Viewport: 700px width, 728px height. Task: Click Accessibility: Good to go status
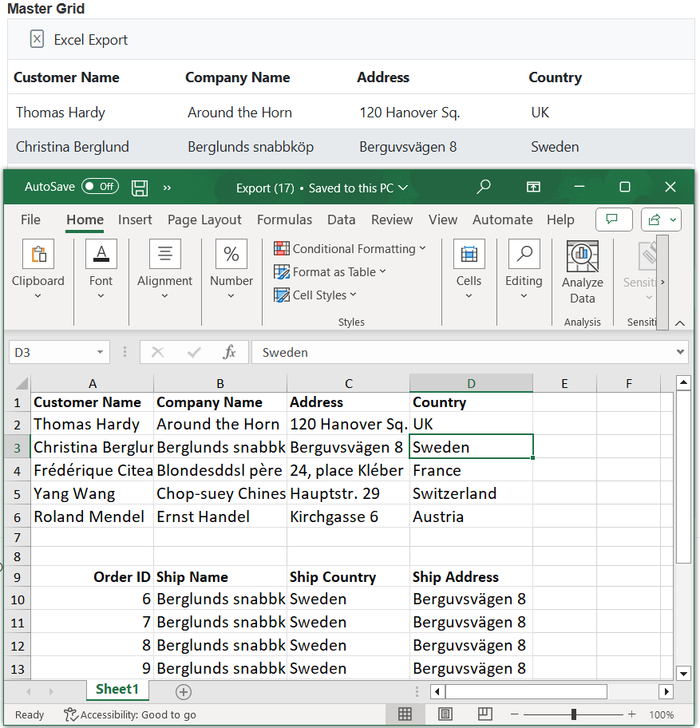[x=130, y=714]
